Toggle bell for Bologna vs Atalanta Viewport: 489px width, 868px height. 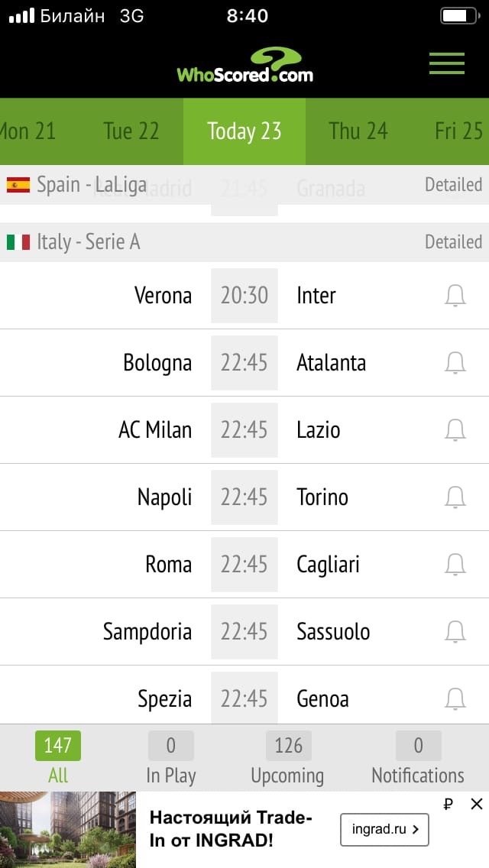click(455, 363)
